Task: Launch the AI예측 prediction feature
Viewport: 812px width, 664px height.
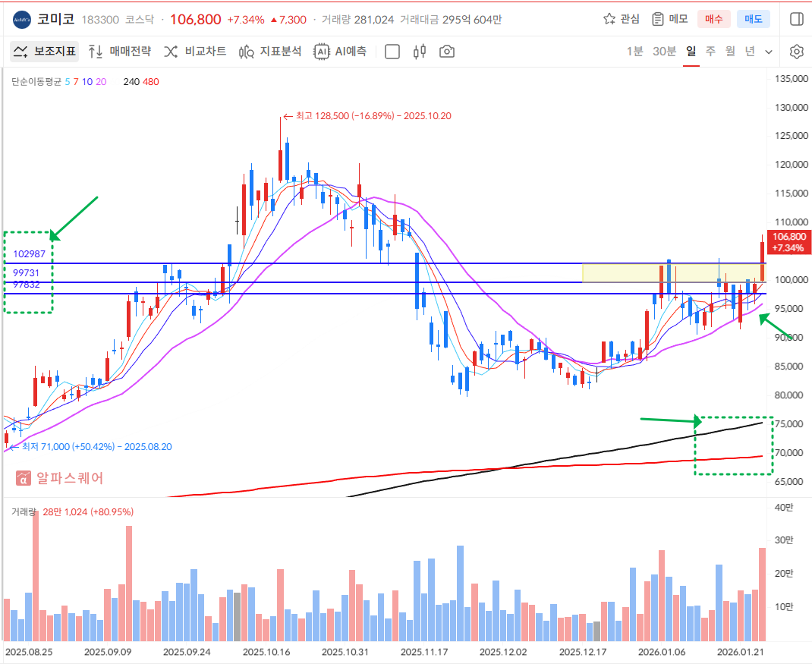Action: click(341, 52)
